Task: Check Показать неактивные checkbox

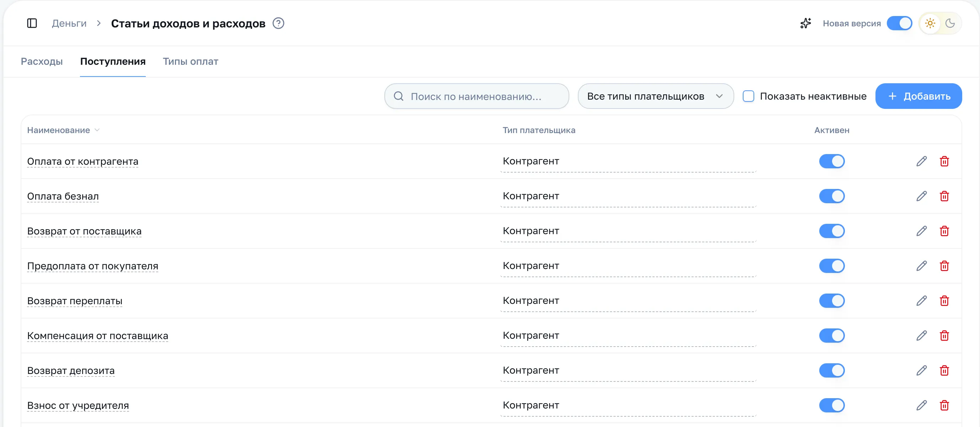Action: (748, 96)
